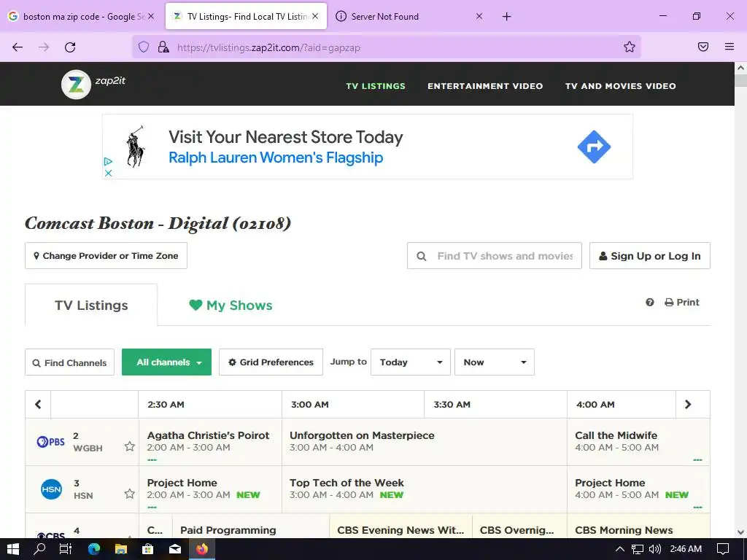Click the HSN channel logo
This screenshot has width=747, height=560.
51,489
